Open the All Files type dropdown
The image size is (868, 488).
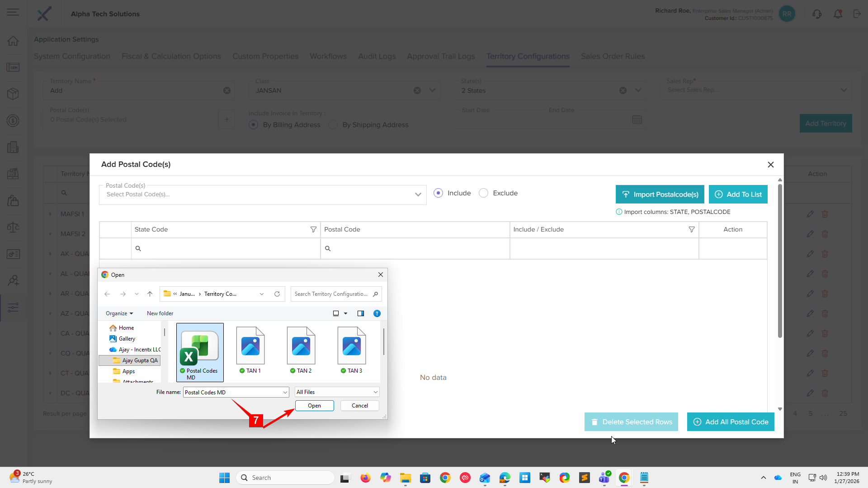pyautogui.click(x=337, y=392)
